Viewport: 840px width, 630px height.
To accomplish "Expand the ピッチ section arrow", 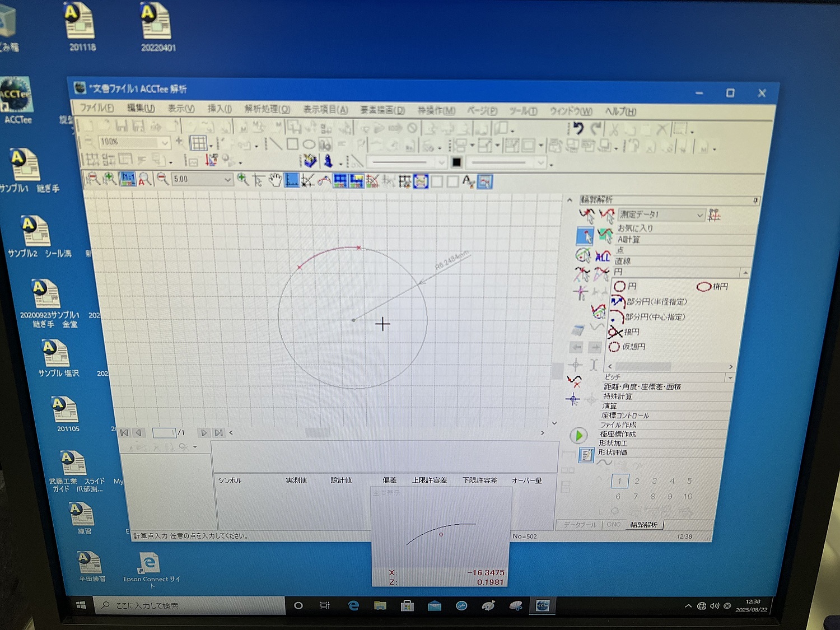I will pyautogui.click(x=730, y=378).
